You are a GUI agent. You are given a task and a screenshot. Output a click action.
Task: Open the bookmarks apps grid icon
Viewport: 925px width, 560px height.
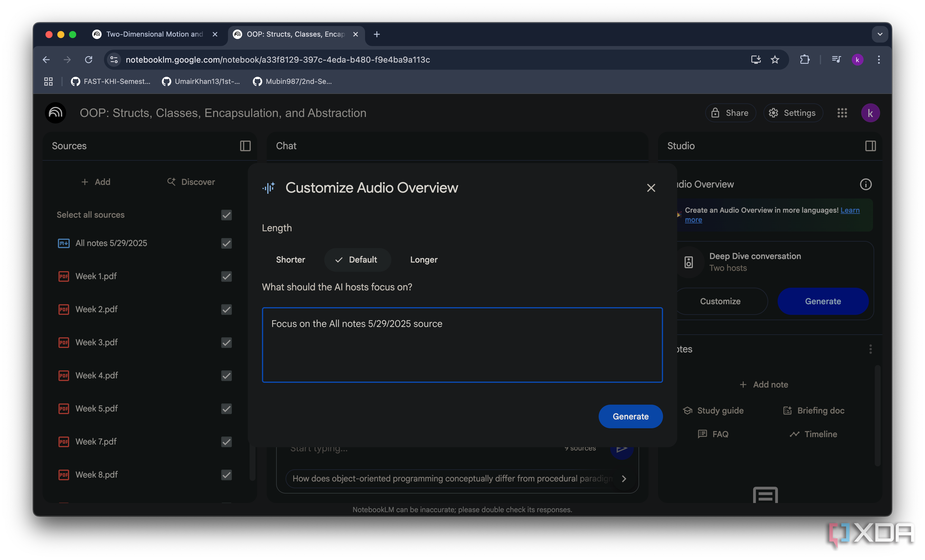(48, 82)
